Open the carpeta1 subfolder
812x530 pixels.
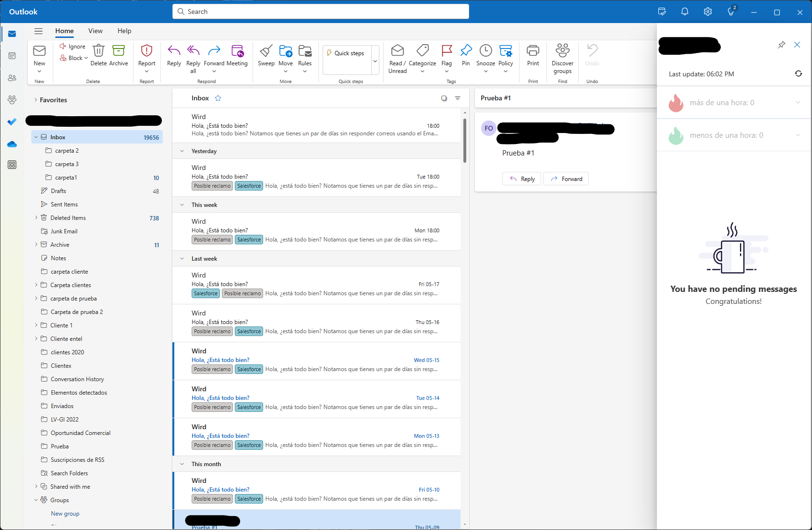click(x=97, y=177)
